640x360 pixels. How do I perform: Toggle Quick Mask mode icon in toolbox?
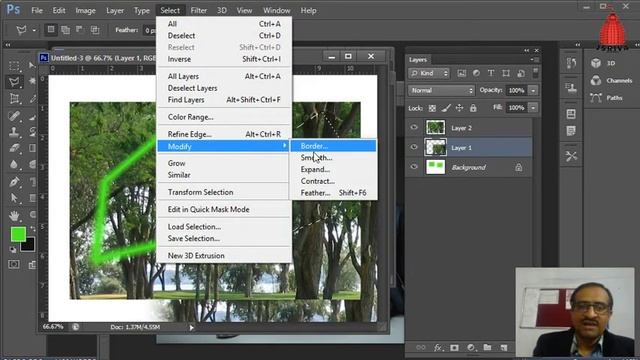(x=14, y=264)
